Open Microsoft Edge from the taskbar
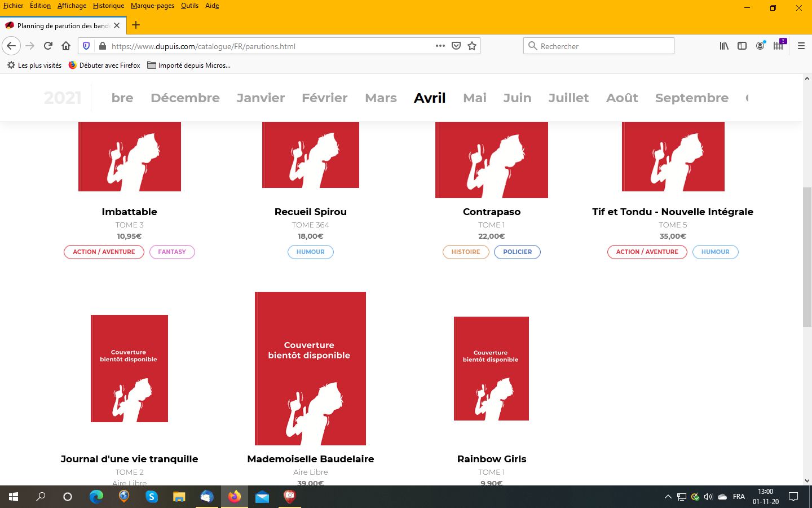 tap(96, 497)
